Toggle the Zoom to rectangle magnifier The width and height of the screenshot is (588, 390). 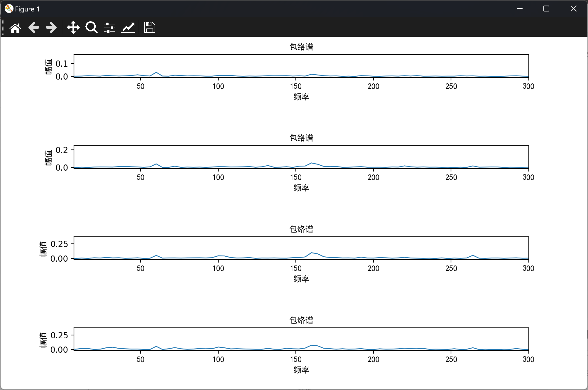(x=91, y=28)
